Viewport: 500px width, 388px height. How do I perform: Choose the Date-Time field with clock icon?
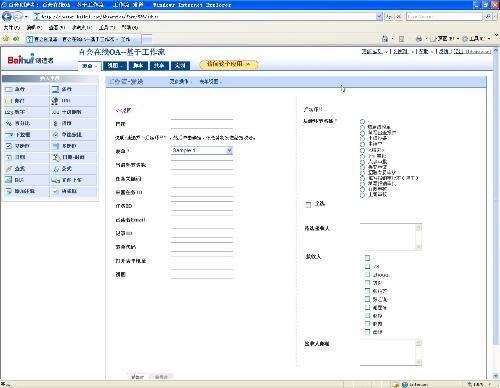coord(55,157)
